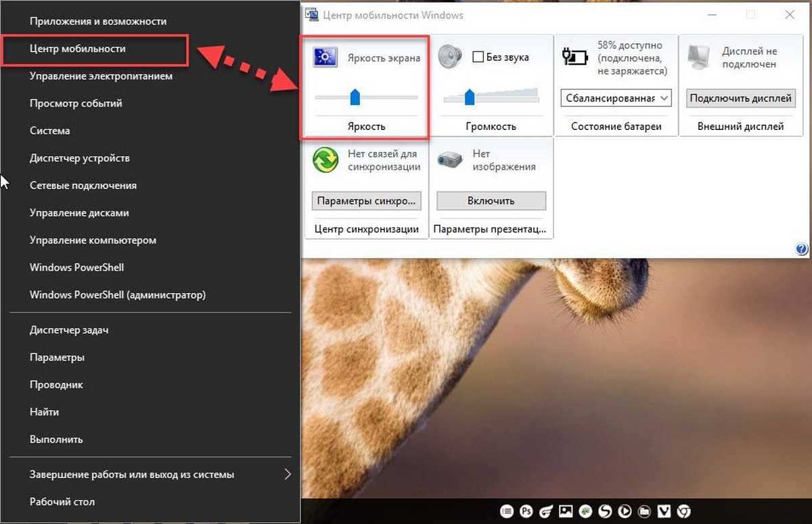Image resolution: width=812 pixels, height=524 pixels.
Task: Click the external display monitor icon
Action: tap(699, 57)
